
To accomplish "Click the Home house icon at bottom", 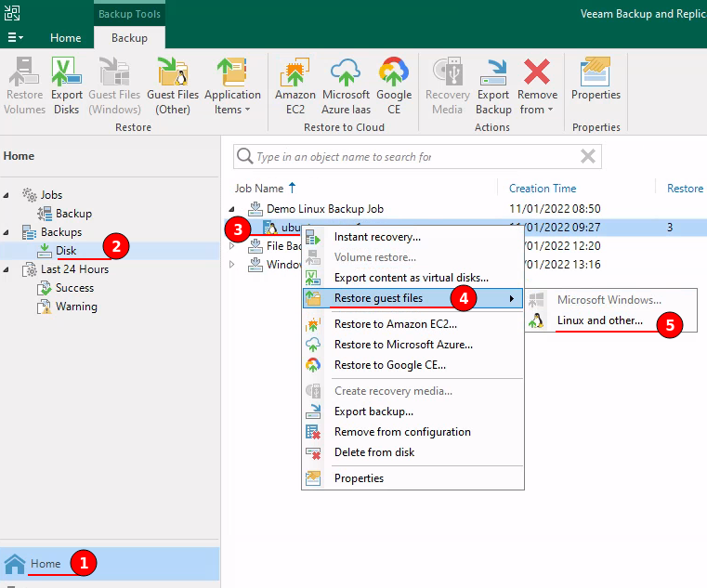I will point(15,564).
